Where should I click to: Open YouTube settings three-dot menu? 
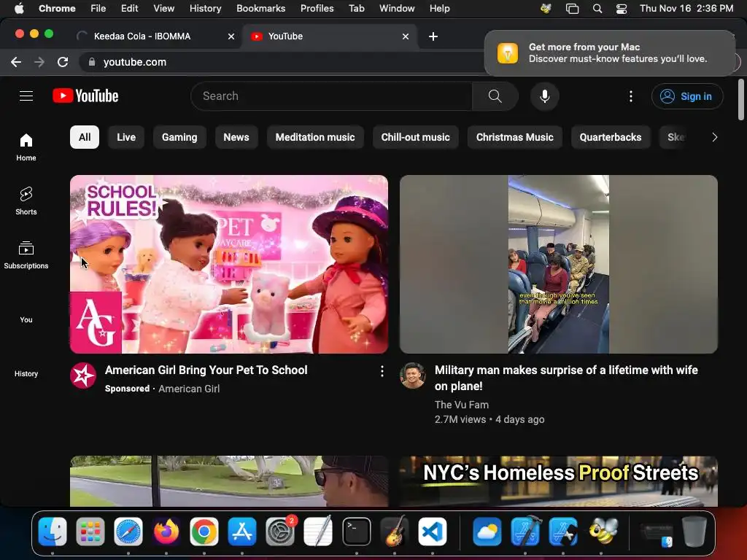[631, 96]
